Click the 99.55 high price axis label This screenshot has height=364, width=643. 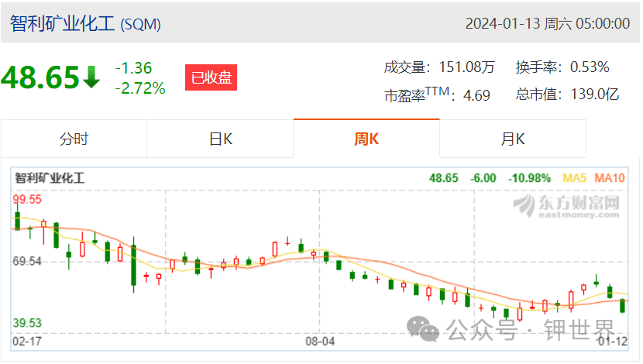coord(27,200)
